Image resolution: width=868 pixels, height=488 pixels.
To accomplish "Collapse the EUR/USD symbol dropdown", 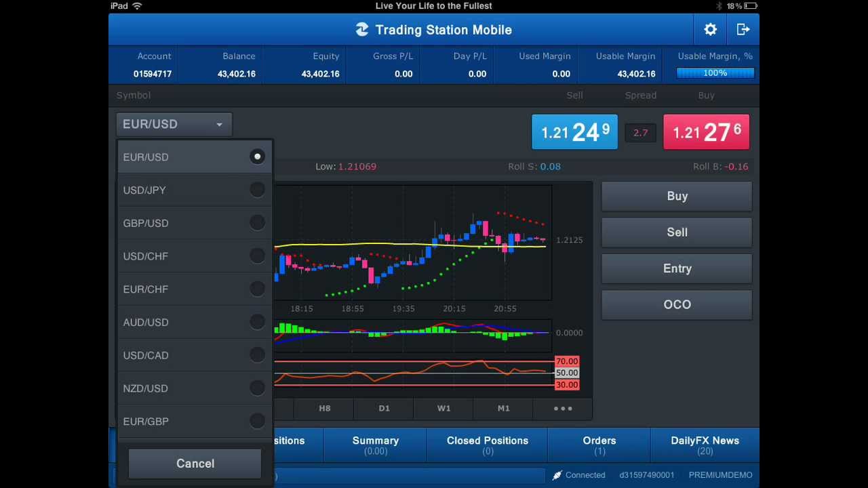I will click(174, 124).
